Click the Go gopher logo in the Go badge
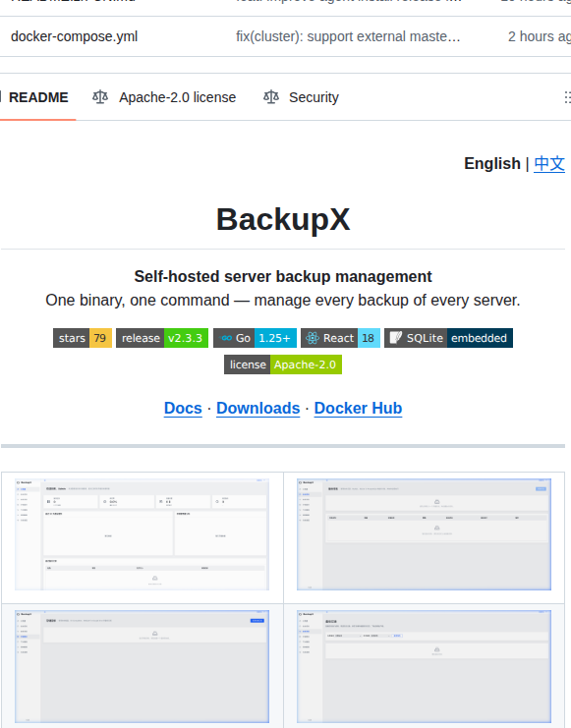The height and width of the screenshot is (728, 571). (x=226, y=338)
